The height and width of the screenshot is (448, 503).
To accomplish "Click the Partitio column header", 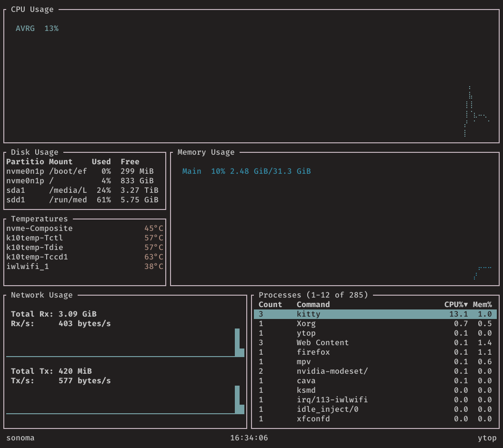I will coord(25,161).
